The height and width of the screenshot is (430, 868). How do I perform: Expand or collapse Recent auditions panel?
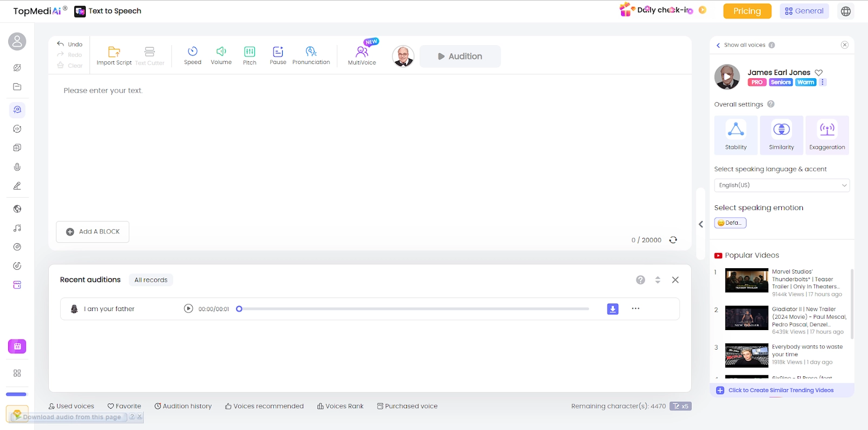coord(658,280)
